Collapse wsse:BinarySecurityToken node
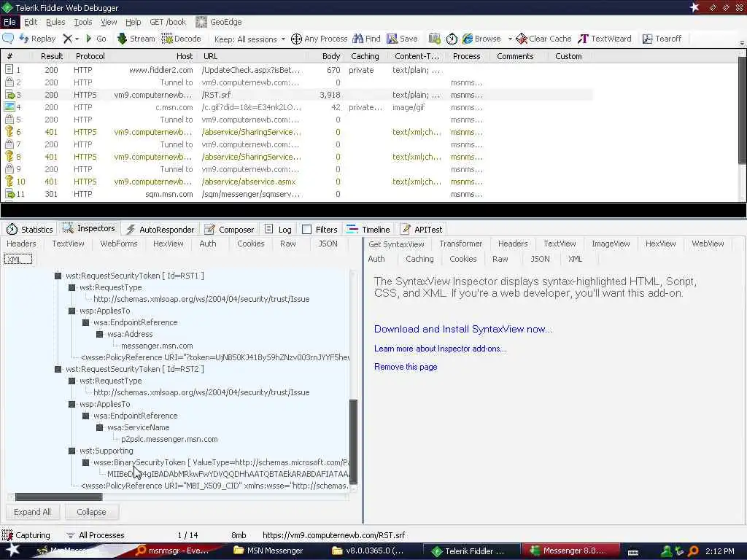The image size is (747, 560). click(86, 462)
